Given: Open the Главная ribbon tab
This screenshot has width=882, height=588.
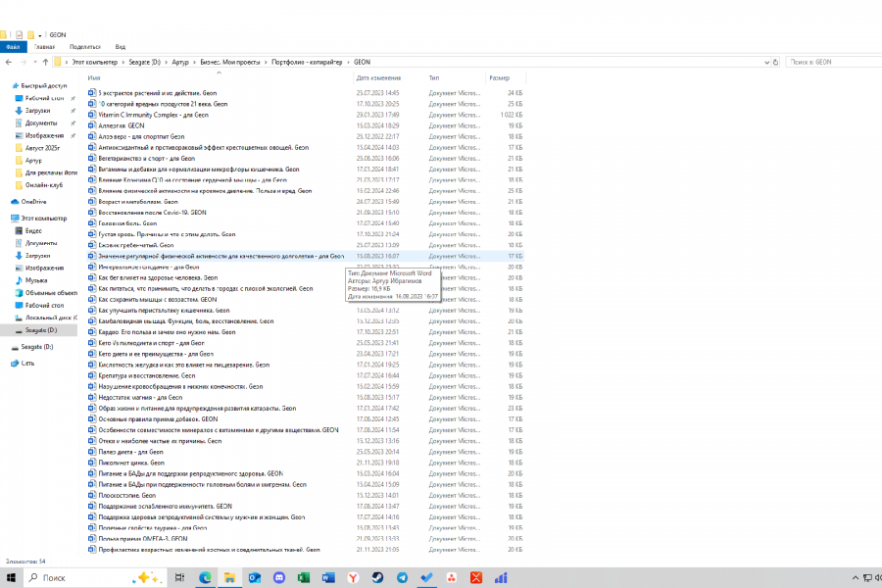Looking at the screenshot, I should [44, 47].
